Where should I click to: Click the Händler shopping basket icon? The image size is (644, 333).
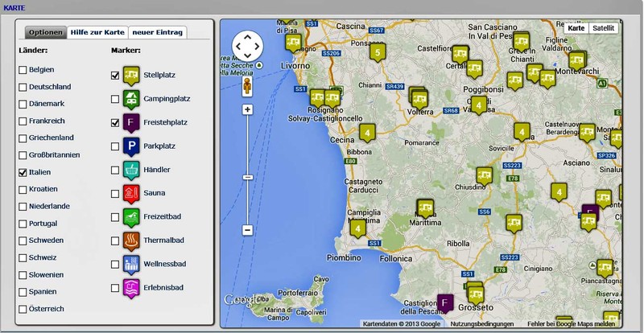[131, 170]
